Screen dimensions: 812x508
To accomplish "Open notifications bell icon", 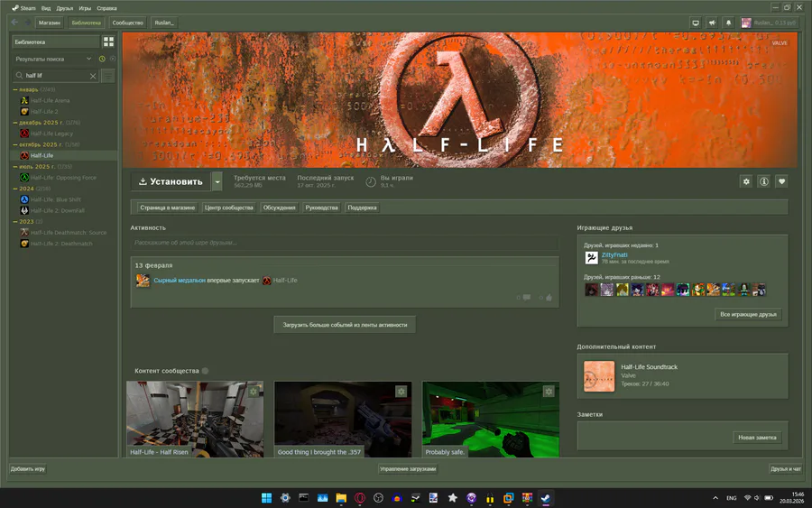I will coord(729,23).
